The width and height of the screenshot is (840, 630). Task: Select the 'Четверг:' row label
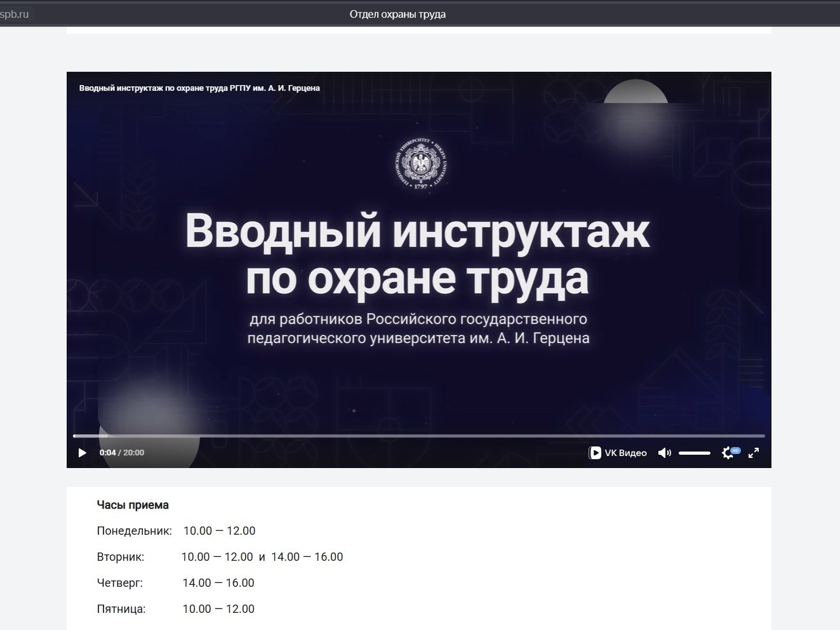pos(120,583)
